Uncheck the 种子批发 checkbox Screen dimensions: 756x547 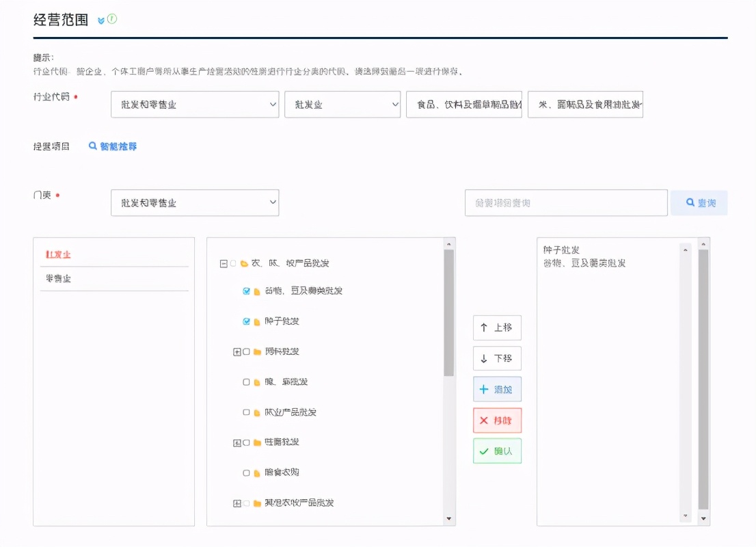click(x=246, y=321)
